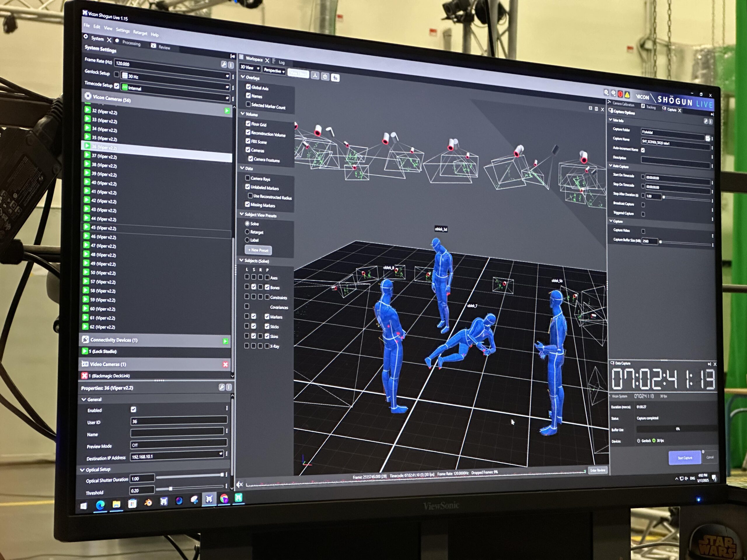The height and width of the screenshot is (560, 747).
Task: Click the muted speaker icon by timeline
Action: point(240,485)
